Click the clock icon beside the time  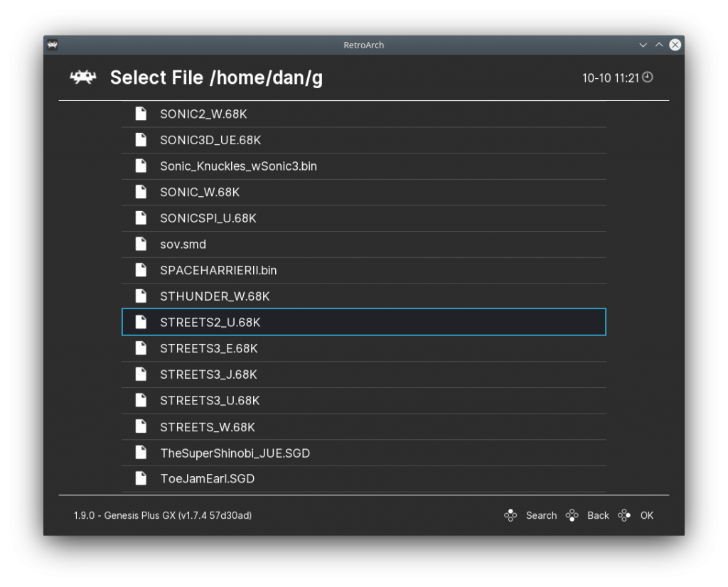[648, 77]
